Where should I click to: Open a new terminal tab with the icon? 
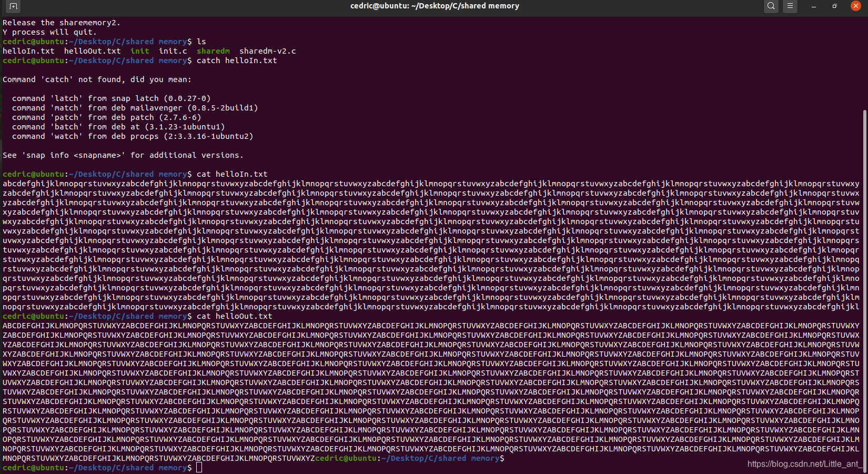pyautogui.click(x=13, y=6)
